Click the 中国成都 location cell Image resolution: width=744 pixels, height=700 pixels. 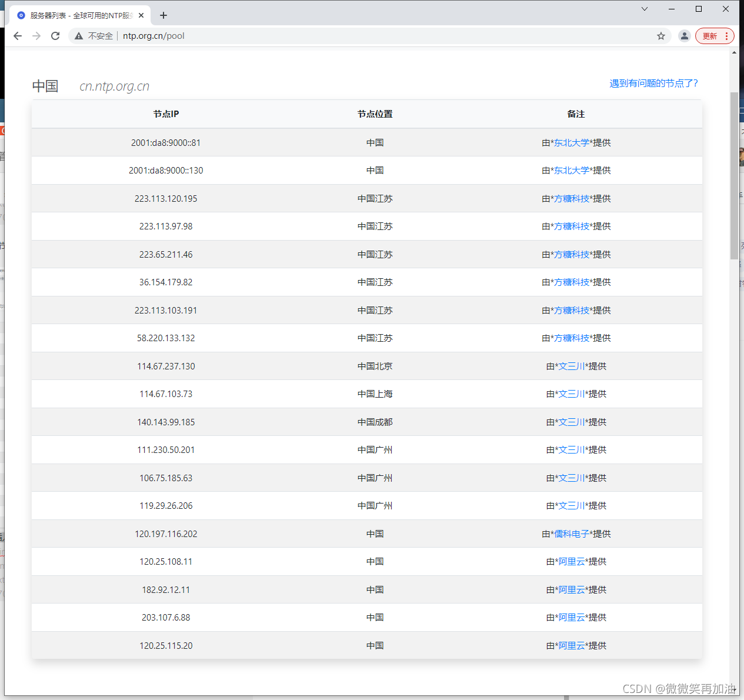[375, 422]
